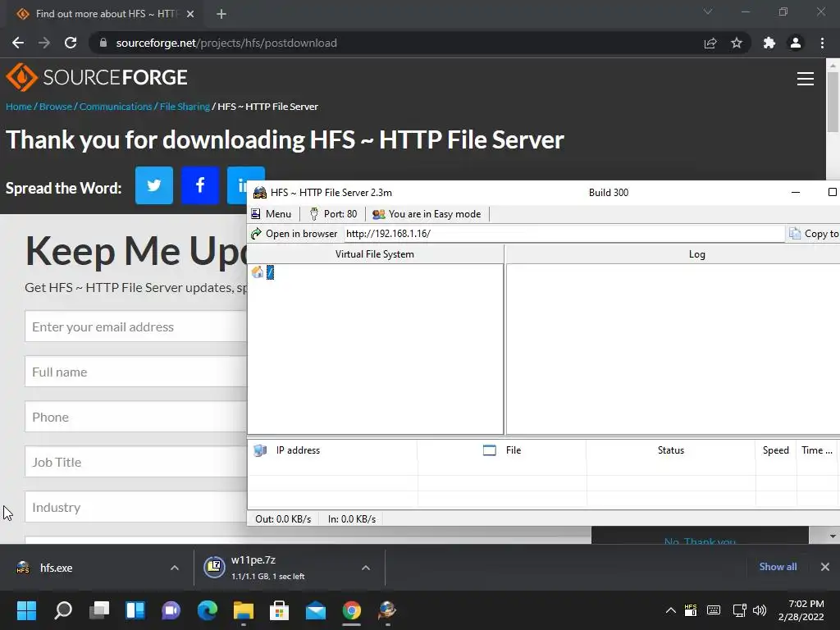Open Chrome extensions puzzle icon
Screen dimensions: 840x630
[769, 43]
